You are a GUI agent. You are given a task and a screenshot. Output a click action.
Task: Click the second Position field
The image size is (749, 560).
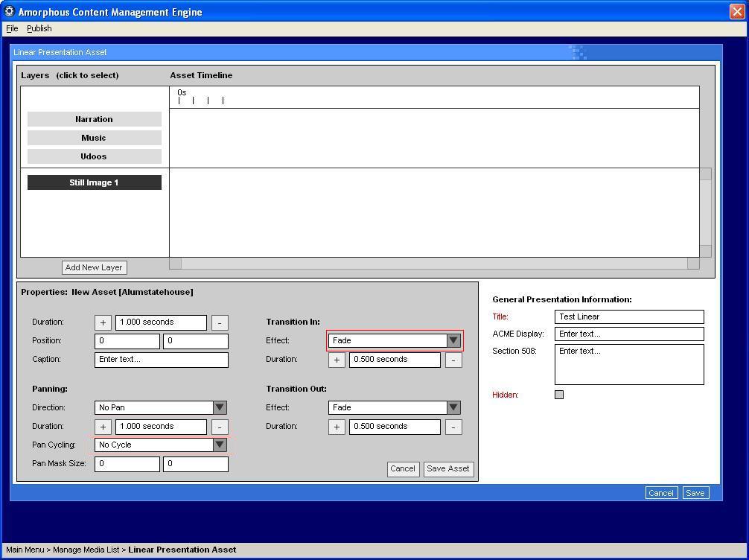pyautogui.click(x=196, y=341)
